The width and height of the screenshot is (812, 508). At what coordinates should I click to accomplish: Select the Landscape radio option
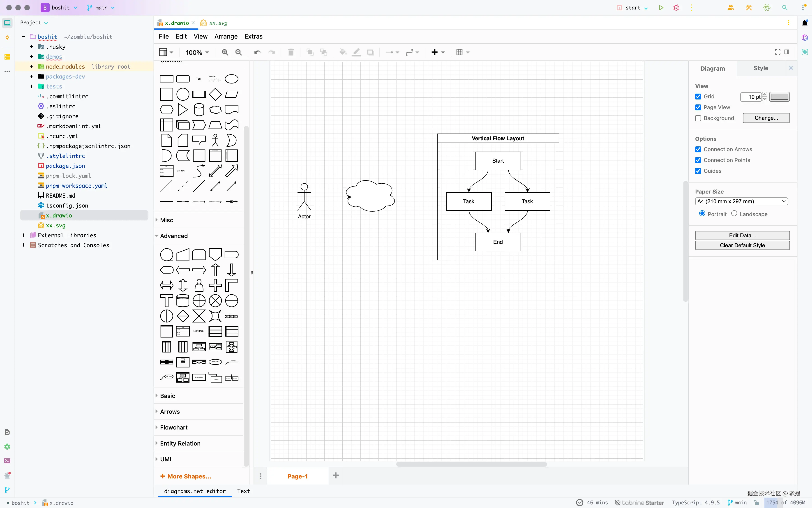(734, 214)
